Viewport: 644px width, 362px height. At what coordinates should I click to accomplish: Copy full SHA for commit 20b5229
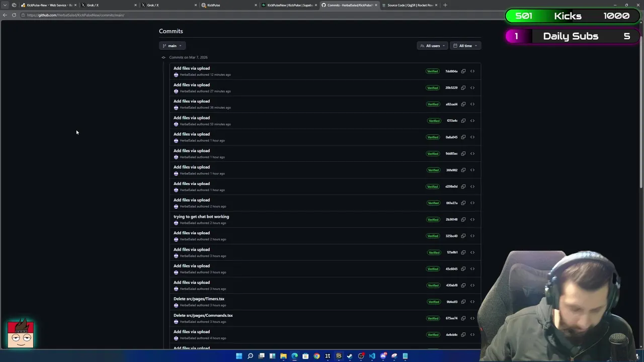(463, 87)
